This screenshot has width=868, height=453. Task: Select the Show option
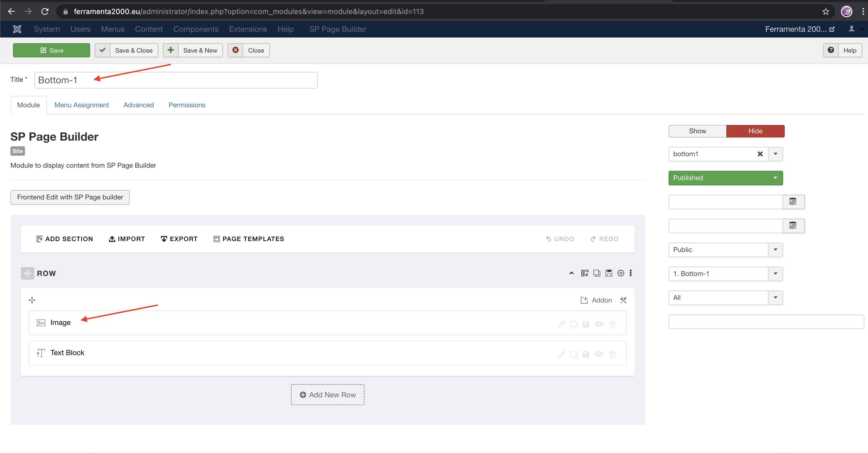point(697,131)
